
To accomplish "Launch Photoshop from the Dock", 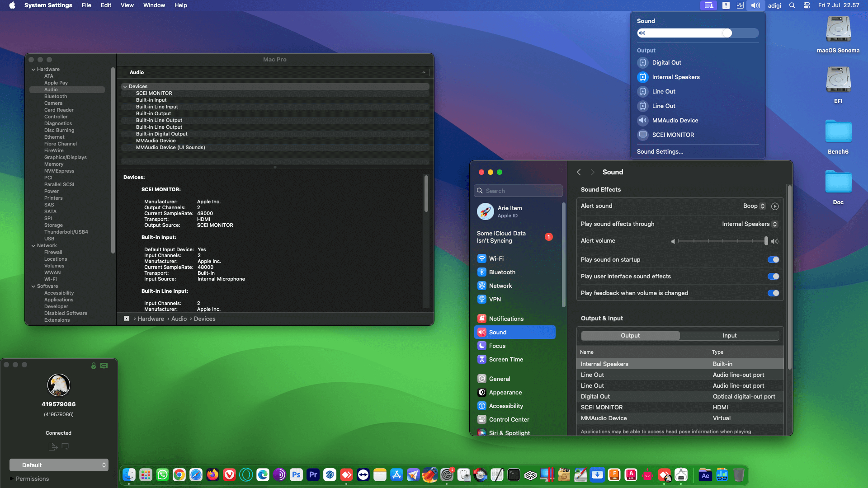I will pyautogui.click(x=296, y=475).
